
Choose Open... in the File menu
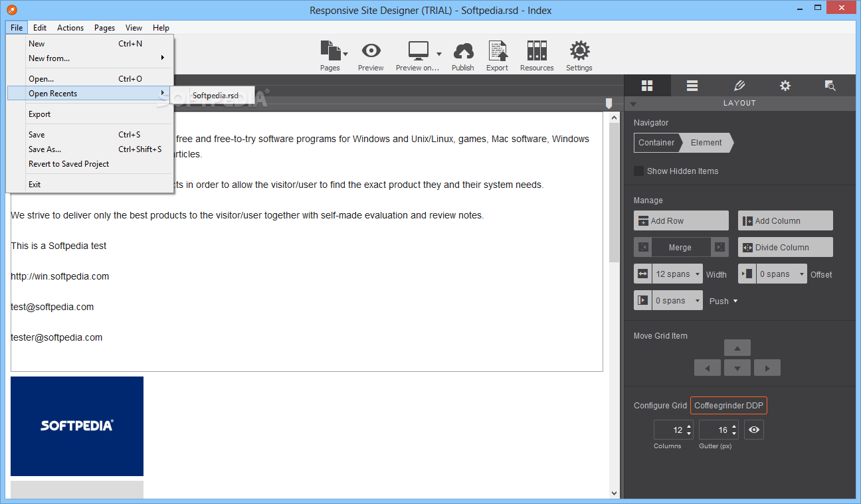point(91,78)
